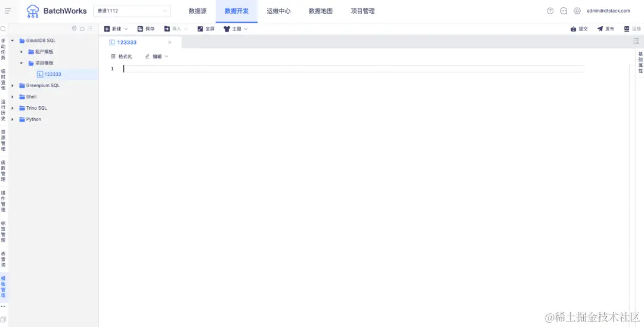Open the 运行历史 sidebar tab

[x=4, y=110]
